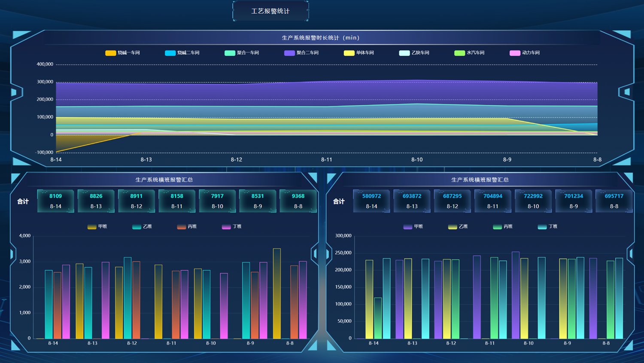Open the 704894 total card for 8-11
The height and width of the screenshot is (363, 644).
(x=493, y=201)
